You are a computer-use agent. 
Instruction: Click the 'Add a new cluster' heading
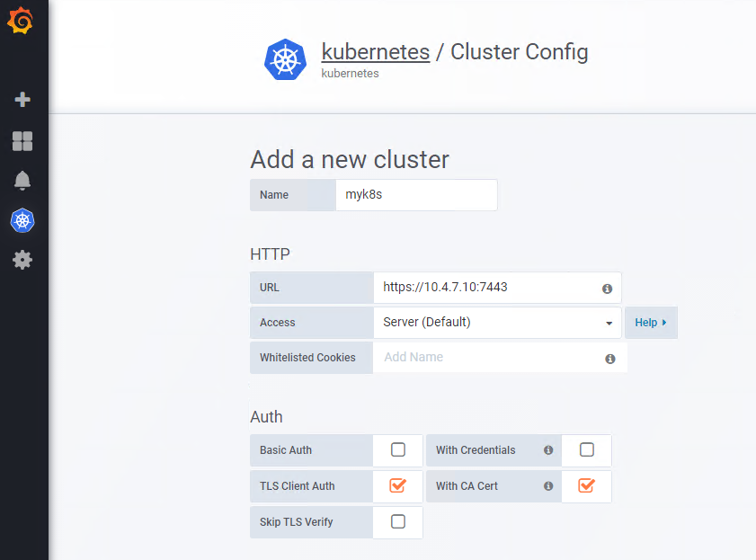(x=350, y=159)
